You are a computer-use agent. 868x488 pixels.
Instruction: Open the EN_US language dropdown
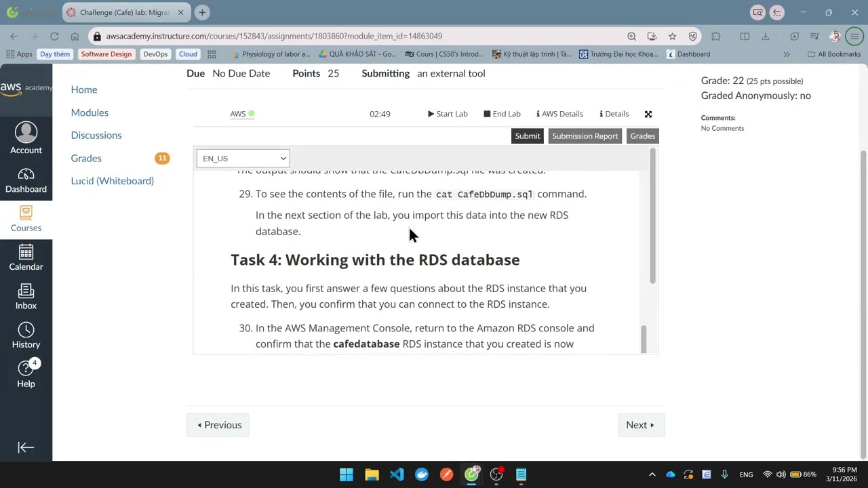pos(243,158)
